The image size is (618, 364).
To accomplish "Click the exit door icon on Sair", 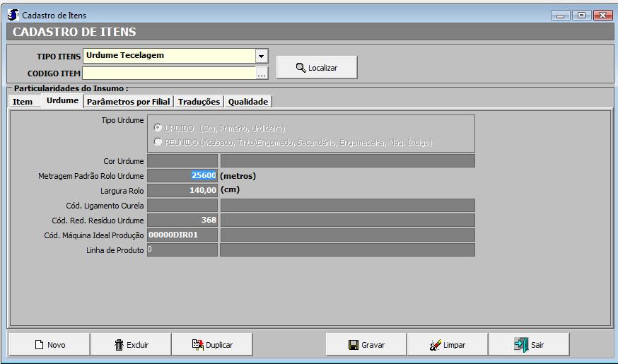I will 521,344.
